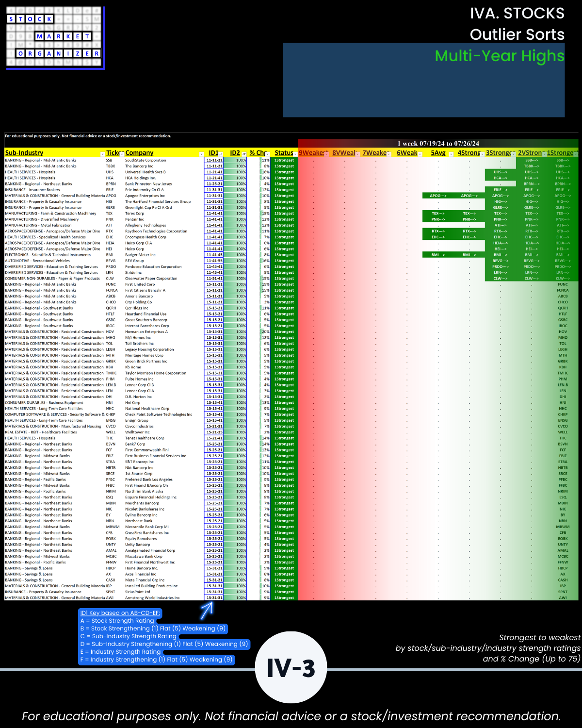
Task: Select the D.R. Horton Inc cell
Action: (164, 397)
